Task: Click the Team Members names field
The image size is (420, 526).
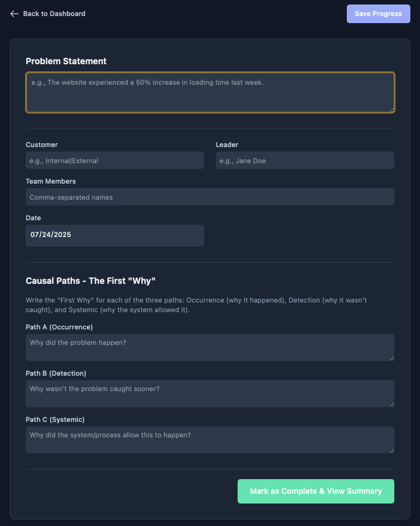Action: click(209, 197)
